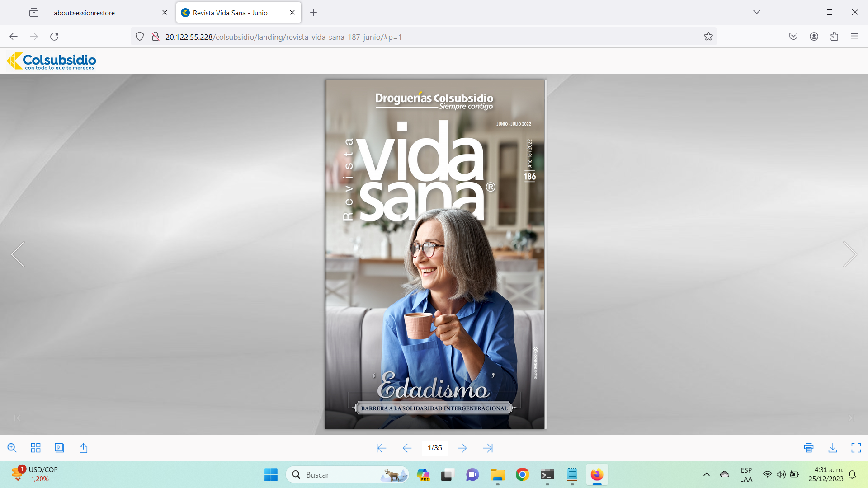
Task: Open the Windows Start menu
Action: point(271,475)
